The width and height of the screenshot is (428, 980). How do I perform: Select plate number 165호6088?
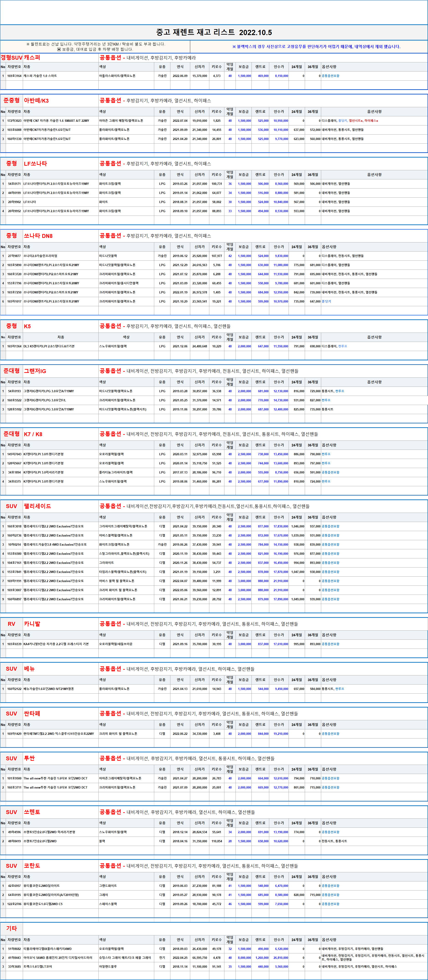[14, 130]
